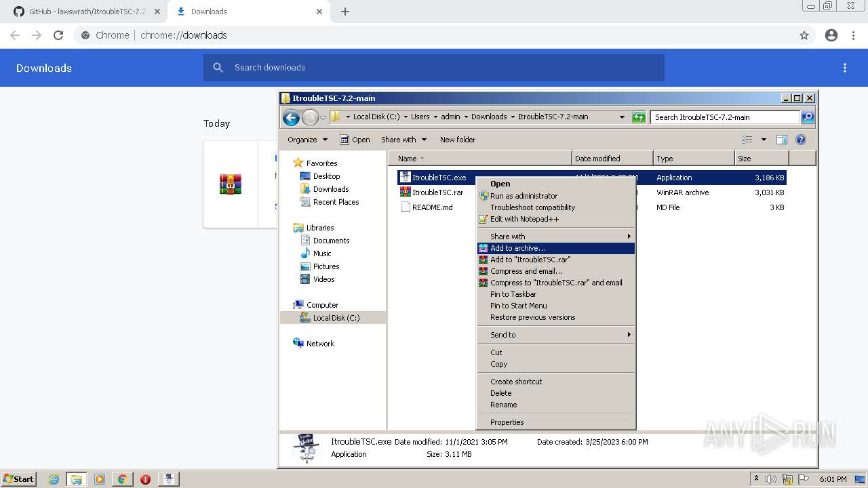
Task: Choose Edit with Notepad++
Action: [556, 219]
